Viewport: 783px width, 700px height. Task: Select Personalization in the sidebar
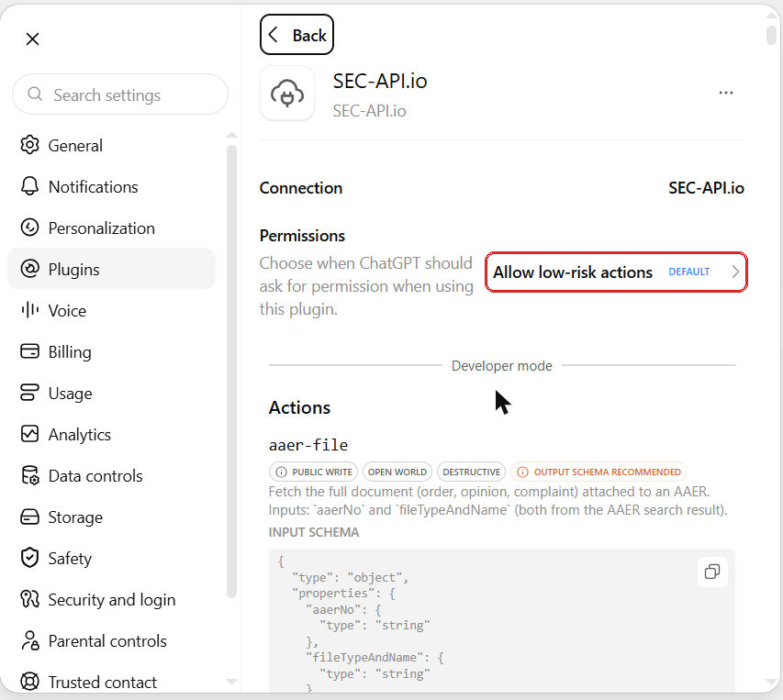[111, 228]
